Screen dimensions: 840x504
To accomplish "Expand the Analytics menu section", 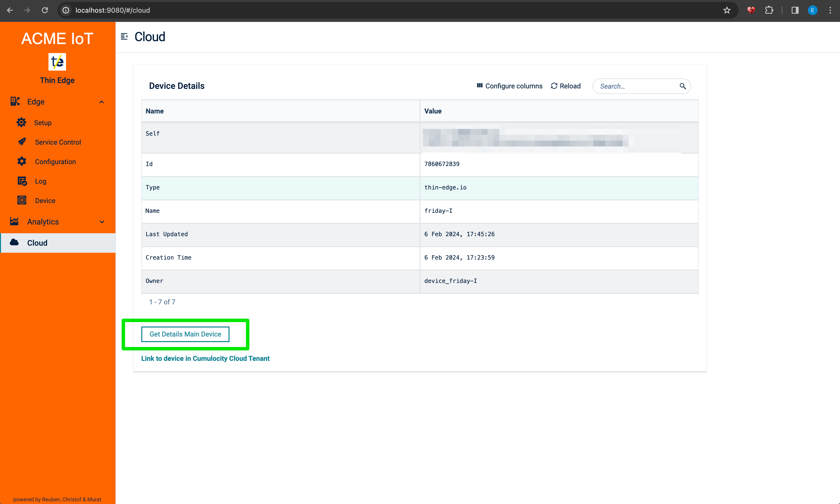I will point(101,222).
